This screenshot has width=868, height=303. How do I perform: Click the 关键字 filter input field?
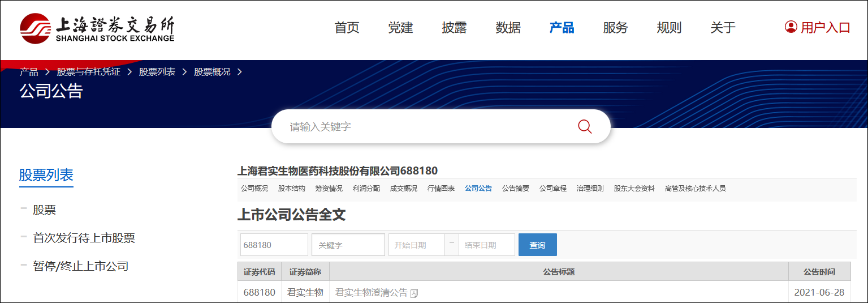coord(348,245)
